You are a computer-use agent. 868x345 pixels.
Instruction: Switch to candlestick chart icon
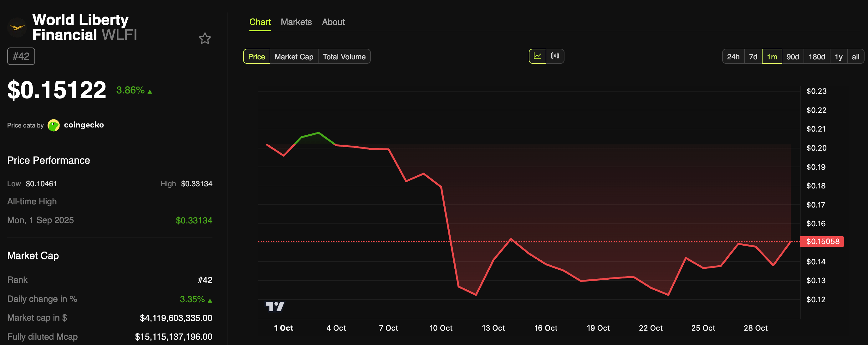coord(555,56)
